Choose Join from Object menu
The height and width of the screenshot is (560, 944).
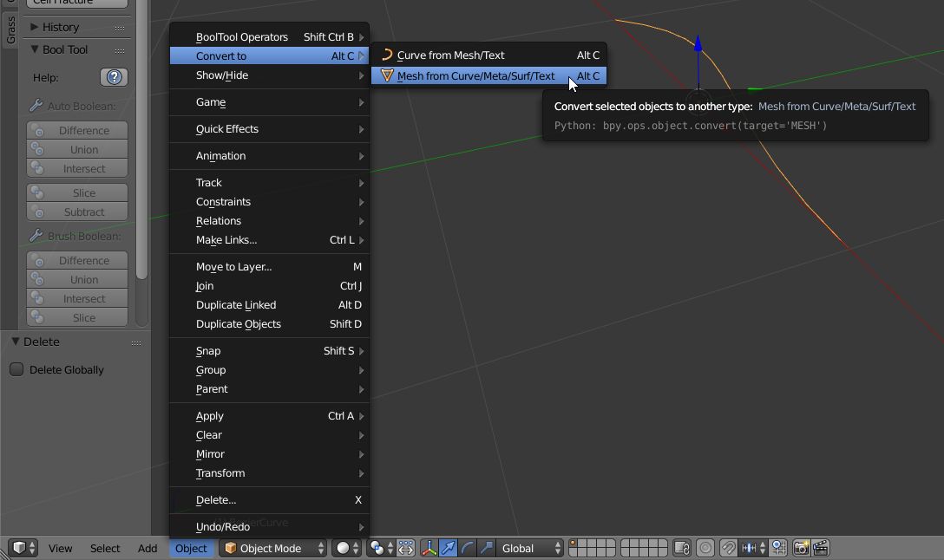coord(269,286)
